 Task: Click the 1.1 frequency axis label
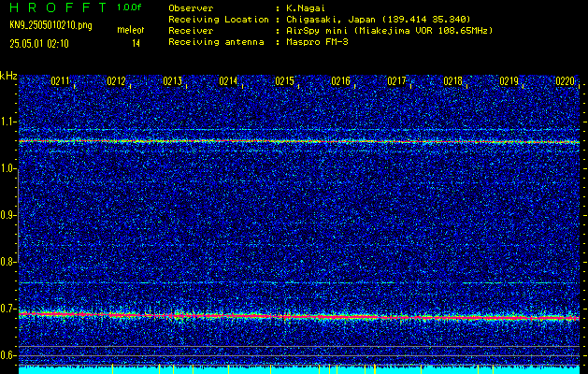[7, 122]
